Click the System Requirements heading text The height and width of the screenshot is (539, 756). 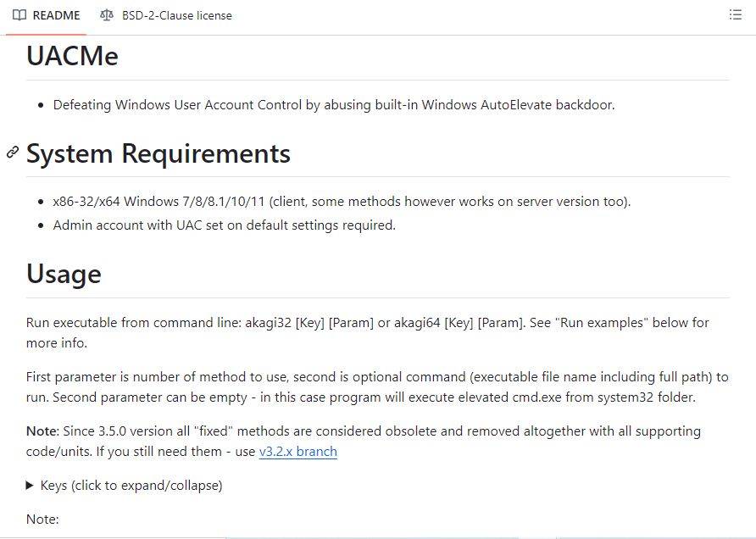tap(158, 153)
